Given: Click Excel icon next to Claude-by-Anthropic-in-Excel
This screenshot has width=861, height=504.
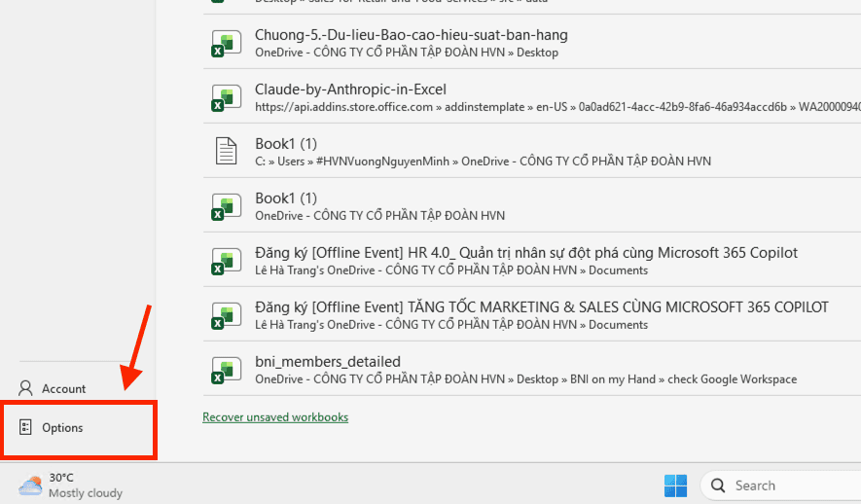Looking at the screenshot, I should pos(227,97).
